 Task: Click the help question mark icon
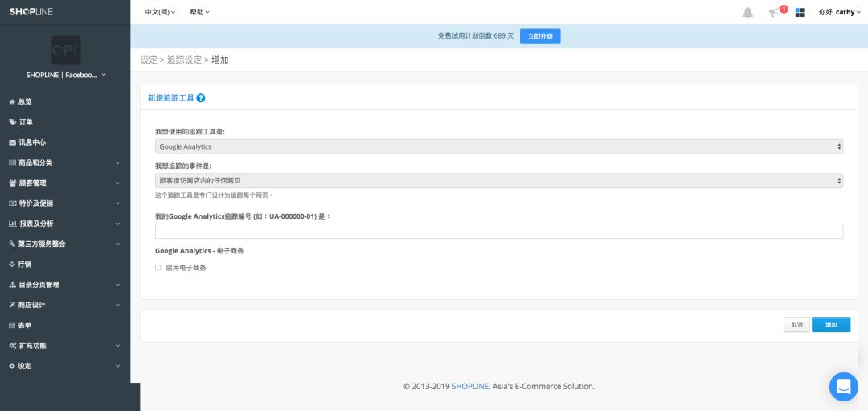[x=201, y=98]
